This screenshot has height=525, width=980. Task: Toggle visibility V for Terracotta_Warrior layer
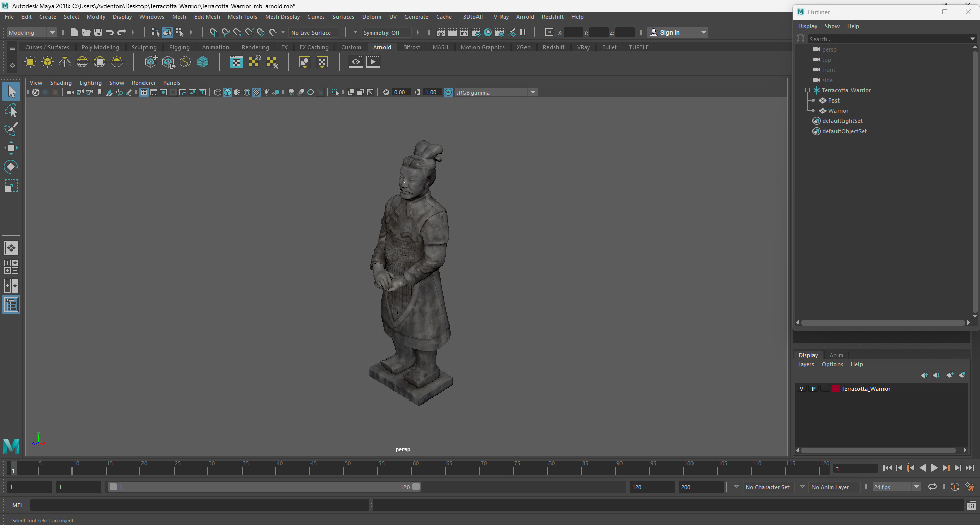point(801,389)
